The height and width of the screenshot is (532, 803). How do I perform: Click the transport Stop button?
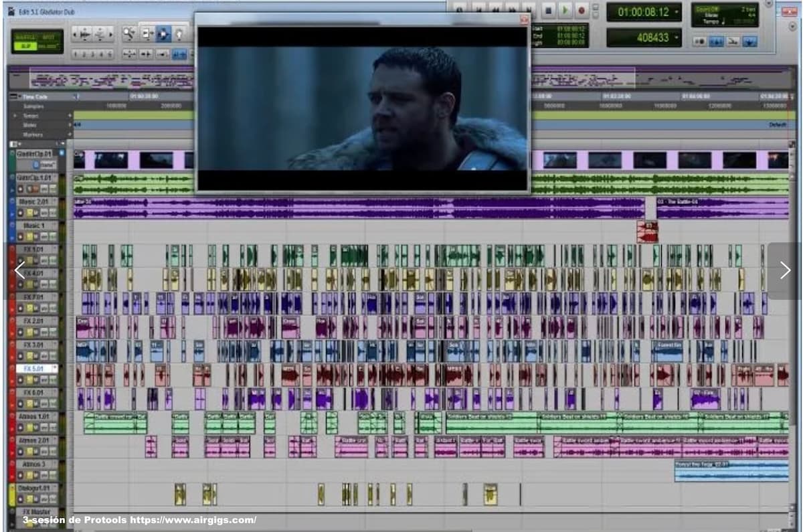pyautogui.click(x=548, y=11)
